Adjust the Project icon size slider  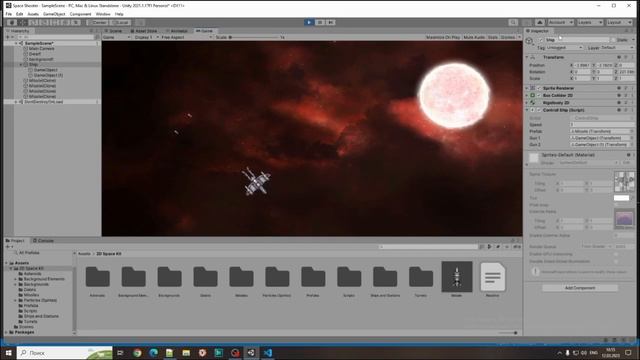click(508, 333)
